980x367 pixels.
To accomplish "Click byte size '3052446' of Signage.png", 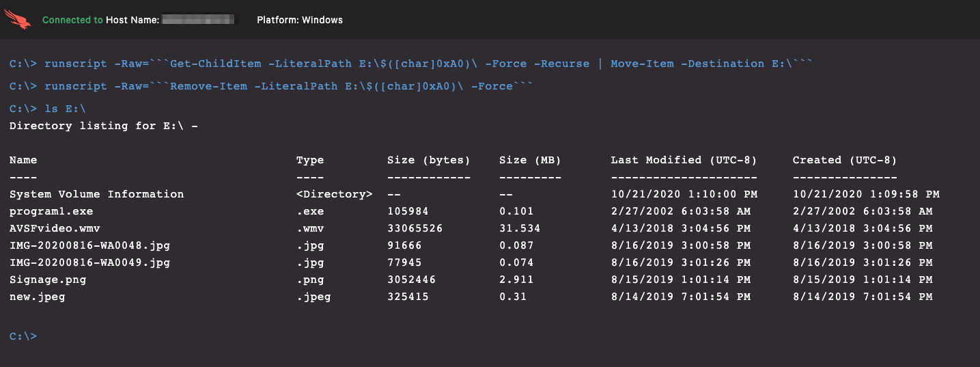I will click(412, 280).
